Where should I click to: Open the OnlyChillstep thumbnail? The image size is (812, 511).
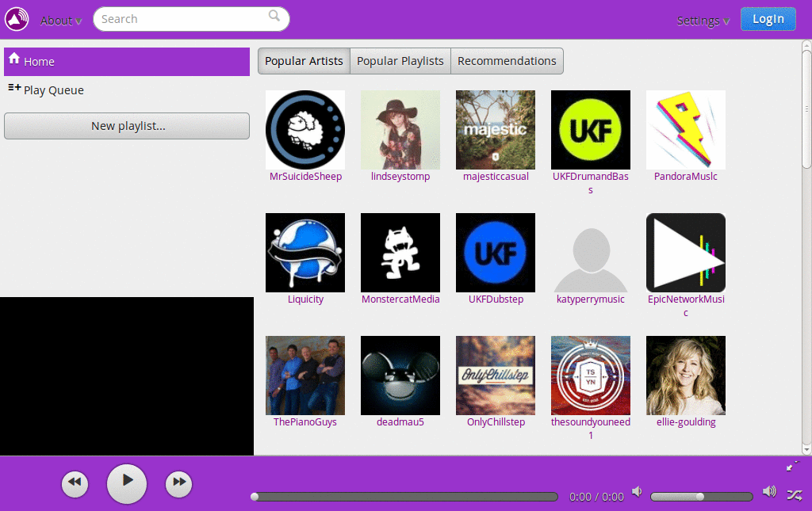click(x=496, y=376)
